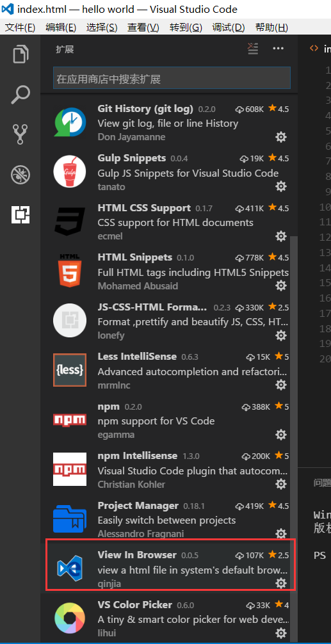Open the View In Browser manage gear

281,583
